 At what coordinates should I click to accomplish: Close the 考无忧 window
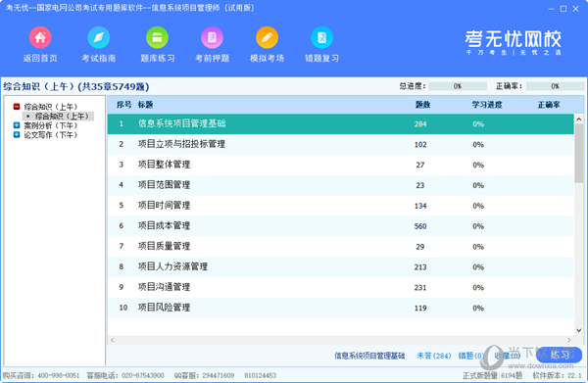click(575, 9)
